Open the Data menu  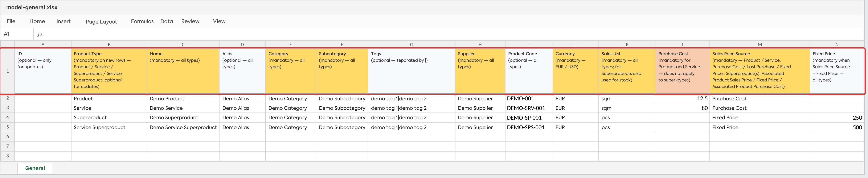pyautogui.click(x=167, y=21)
